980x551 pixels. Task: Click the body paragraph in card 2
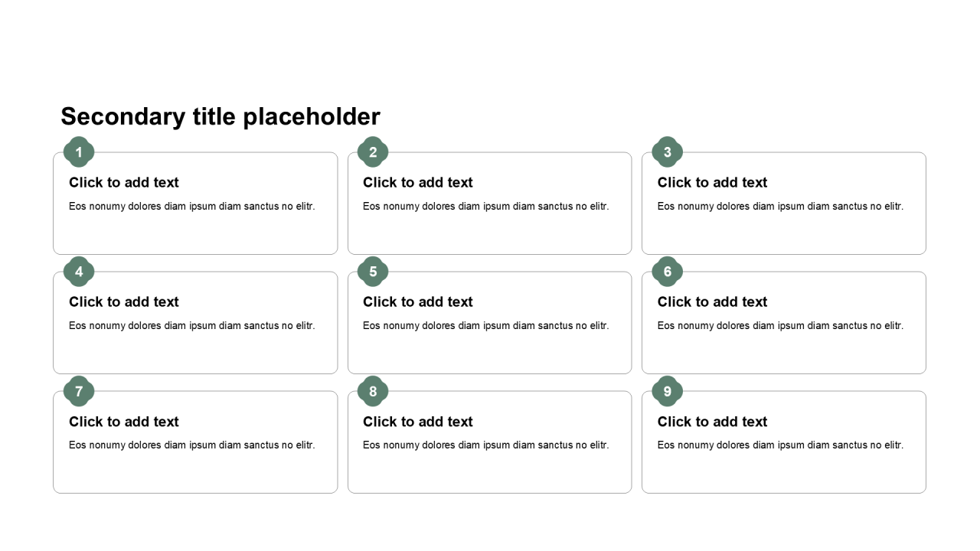click(x=485, y=206)
